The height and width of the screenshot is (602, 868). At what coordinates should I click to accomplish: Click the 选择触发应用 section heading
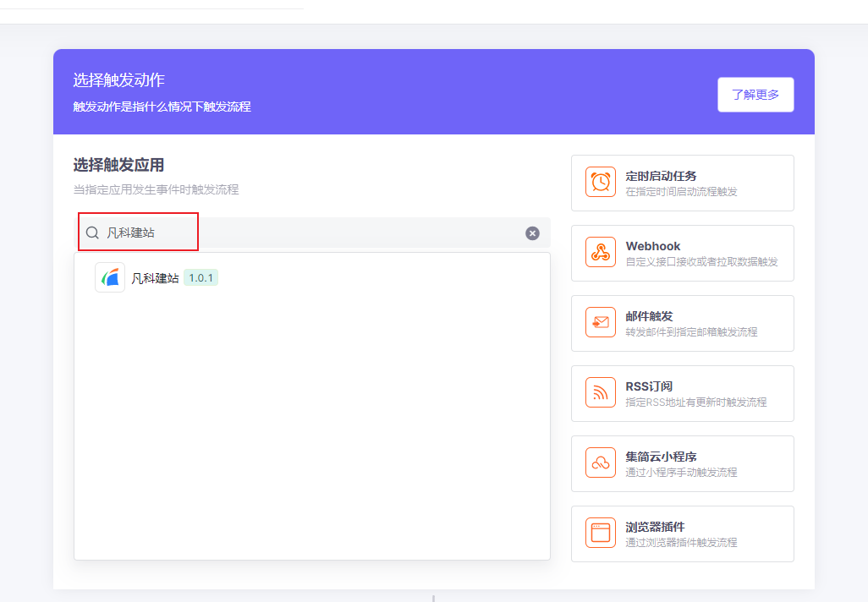point(118,165)
